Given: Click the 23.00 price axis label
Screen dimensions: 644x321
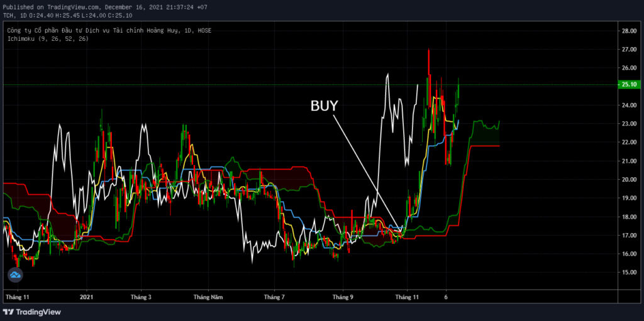Looking at the screenshot, I should (628, 124).
